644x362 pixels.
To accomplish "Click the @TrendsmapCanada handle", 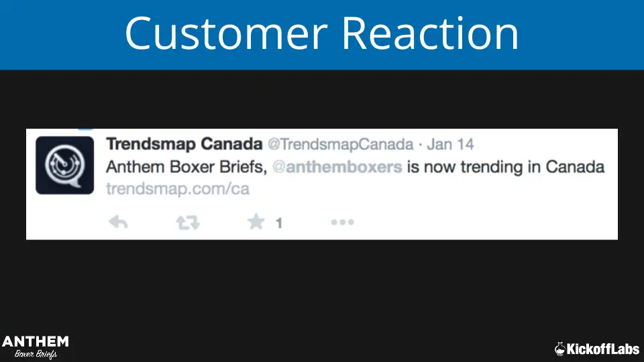I will [x=339, y=144].
